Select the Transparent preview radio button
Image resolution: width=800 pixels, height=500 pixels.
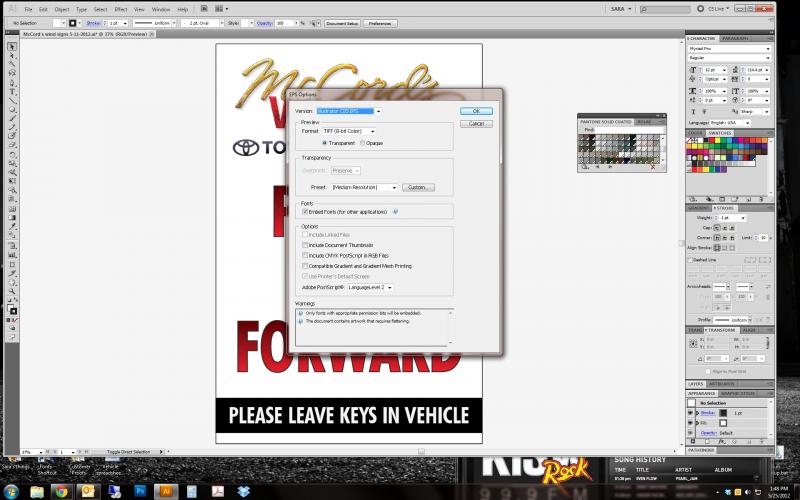tap(324, 143)
